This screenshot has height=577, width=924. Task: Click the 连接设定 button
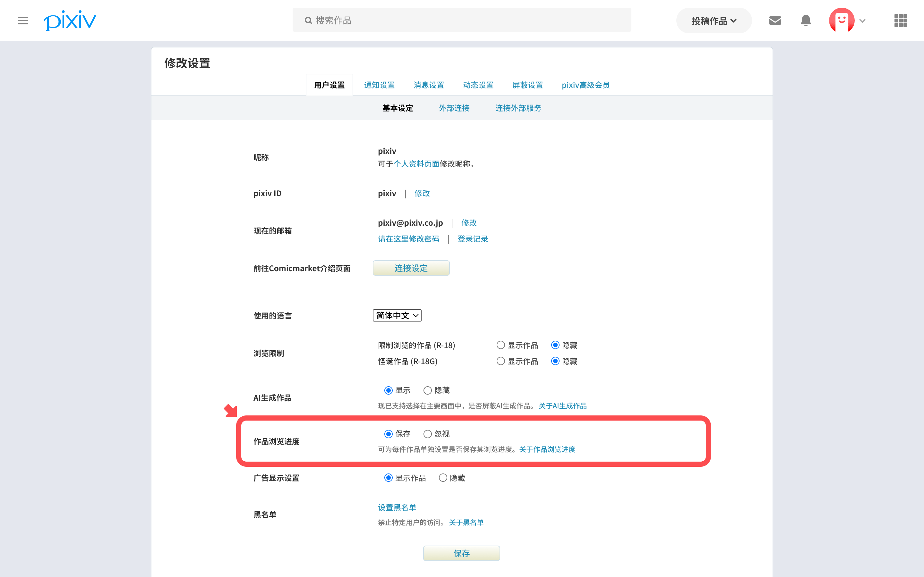pos(411,268)
